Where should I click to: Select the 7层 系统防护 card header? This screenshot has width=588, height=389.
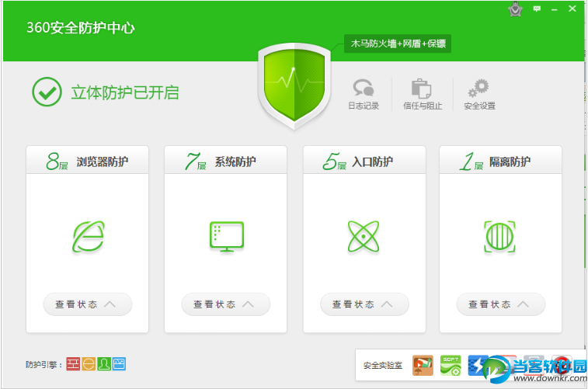225,161
